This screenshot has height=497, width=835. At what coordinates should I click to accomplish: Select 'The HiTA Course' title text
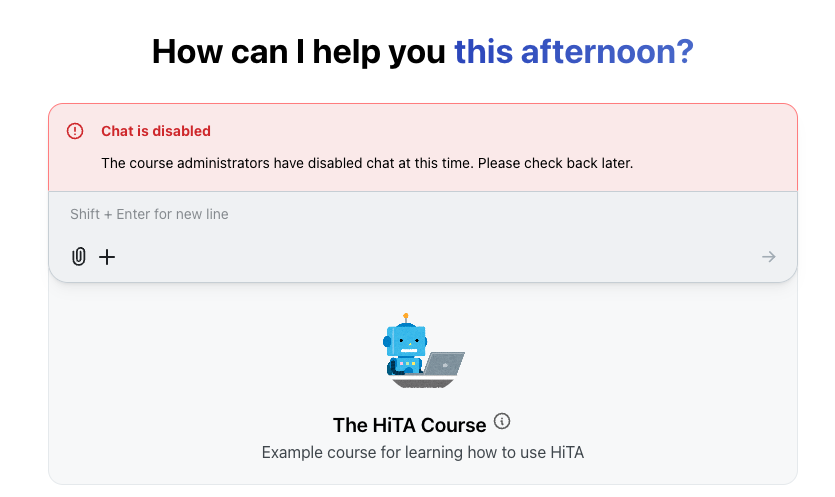[x=410, y=425]
